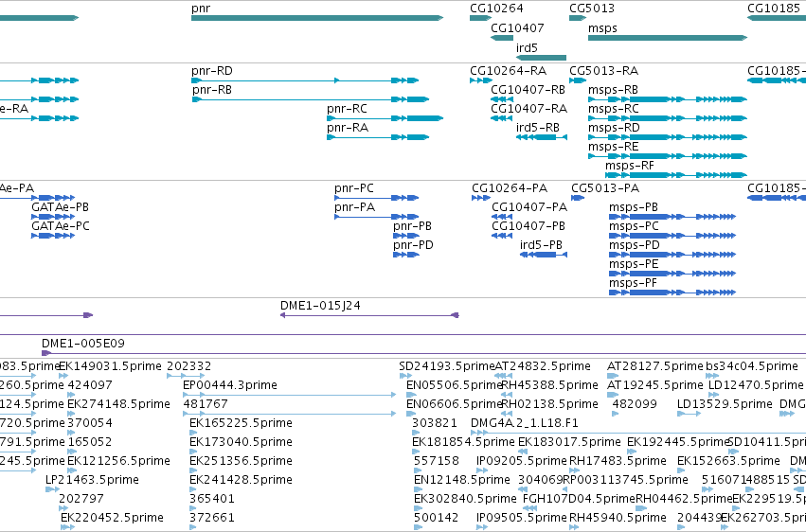Select the GATAe-PC protein feature
806x532 pixels.
point(53,236)
